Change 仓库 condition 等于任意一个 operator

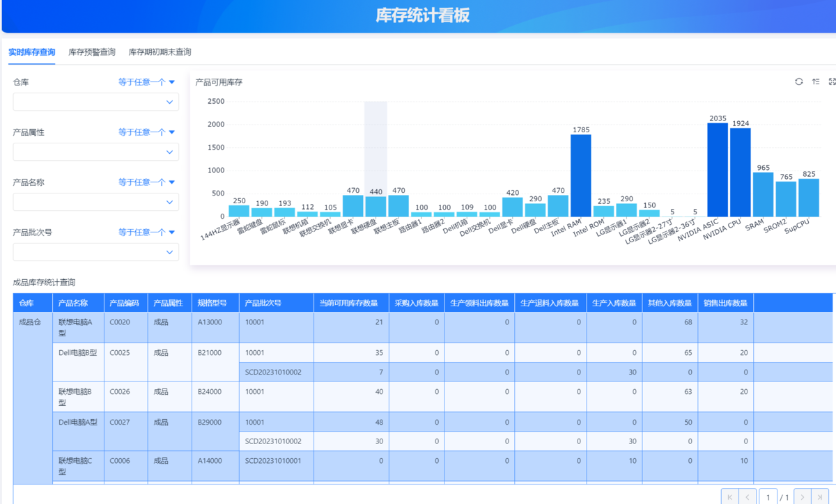(146, 82)
